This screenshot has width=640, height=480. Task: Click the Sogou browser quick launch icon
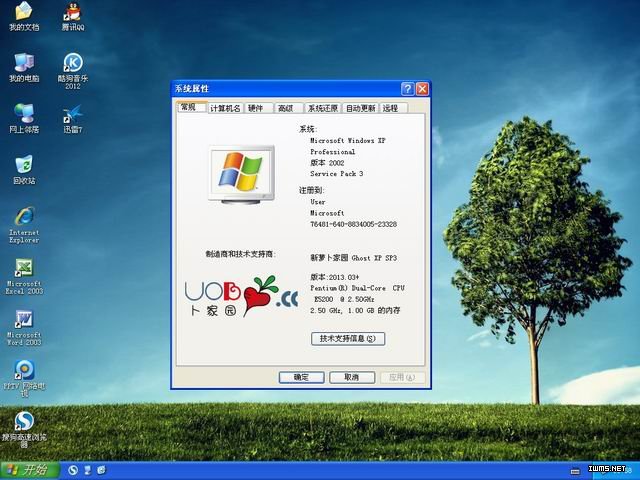pos(73,470)
